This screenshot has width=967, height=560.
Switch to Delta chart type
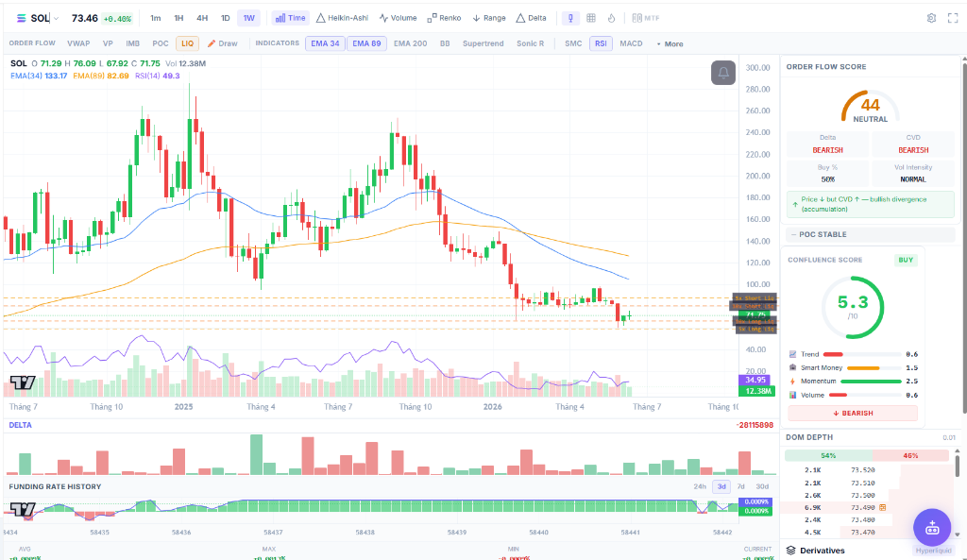click(x=531, y=18)
